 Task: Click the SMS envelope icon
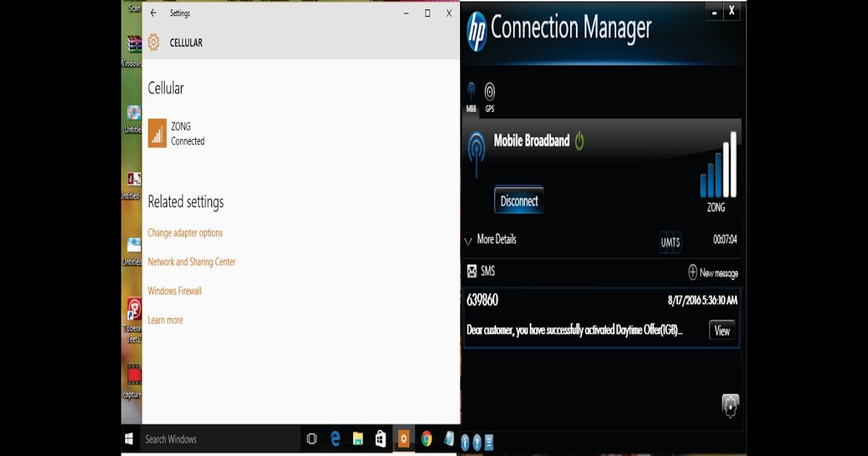point(472,271)
